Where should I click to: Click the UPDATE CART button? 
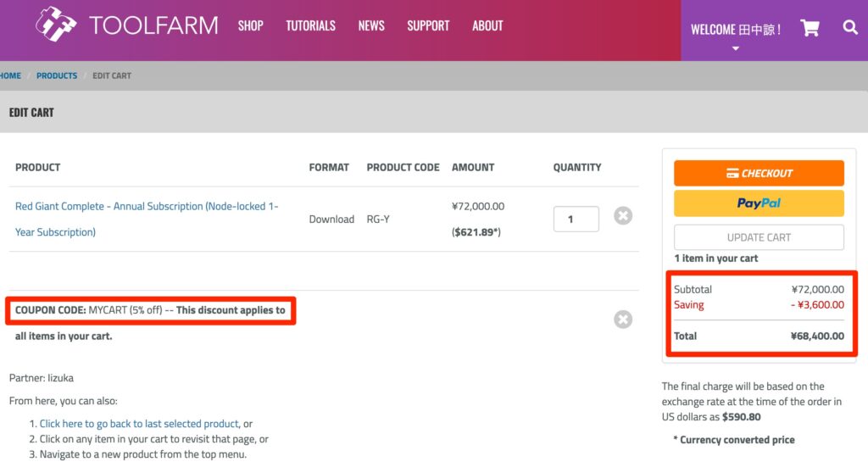[x=759, y=237]
